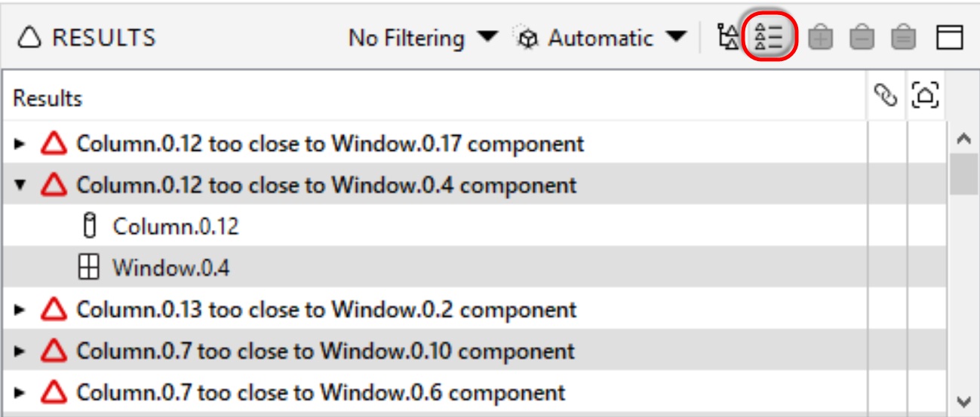Click the third greyed box icon in toolbar
Image resolution: width=980 pixels, height=417 pixels.
coord(903,37)
